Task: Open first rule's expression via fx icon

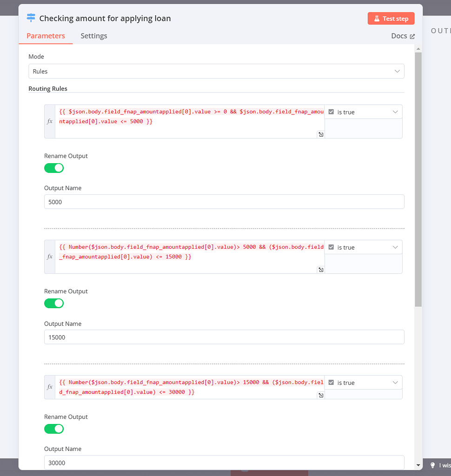Action: 50,121
